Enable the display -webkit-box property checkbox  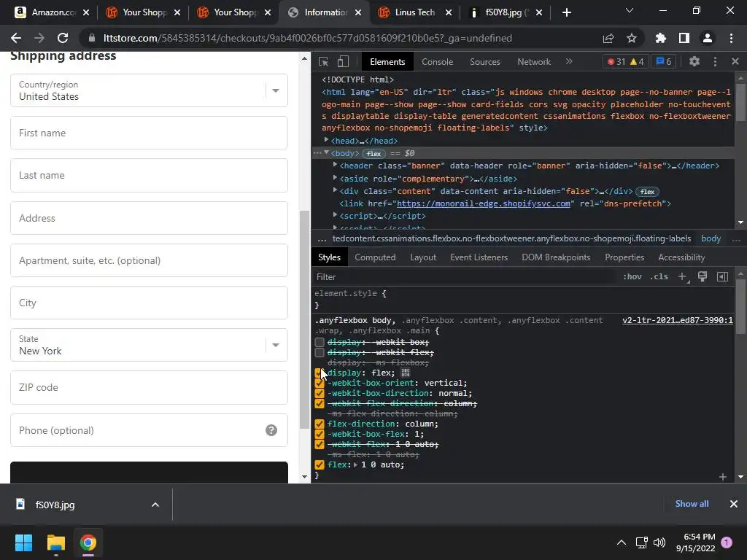coord(320,343)
